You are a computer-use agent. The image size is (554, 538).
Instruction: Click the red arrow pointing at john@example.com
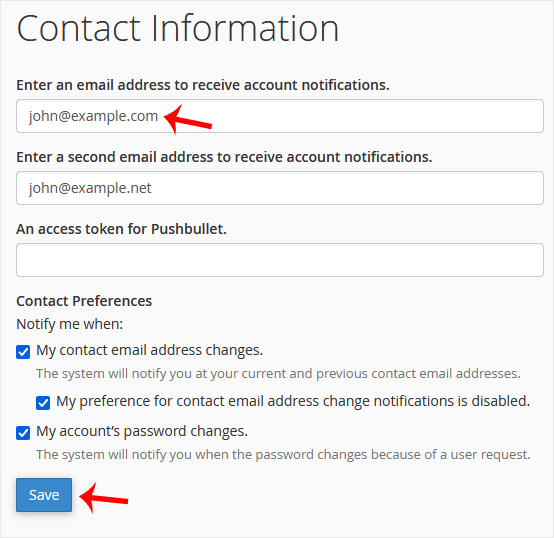click(x=188, y=119)
